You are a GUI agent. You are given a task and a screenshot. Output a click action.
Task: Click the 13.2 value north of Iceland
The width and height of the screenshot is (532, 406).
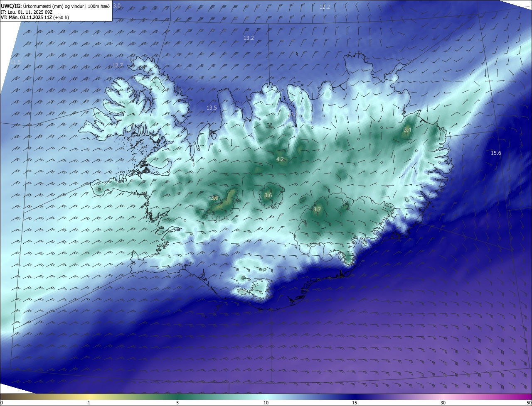(x=249, y=38)
